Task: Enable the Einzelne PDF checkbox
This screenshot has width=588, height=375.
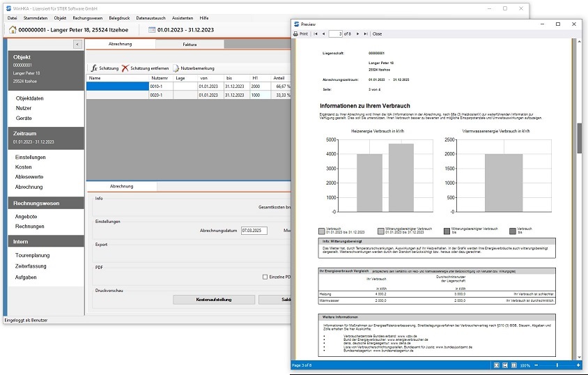Action: (x=265, y=277)
